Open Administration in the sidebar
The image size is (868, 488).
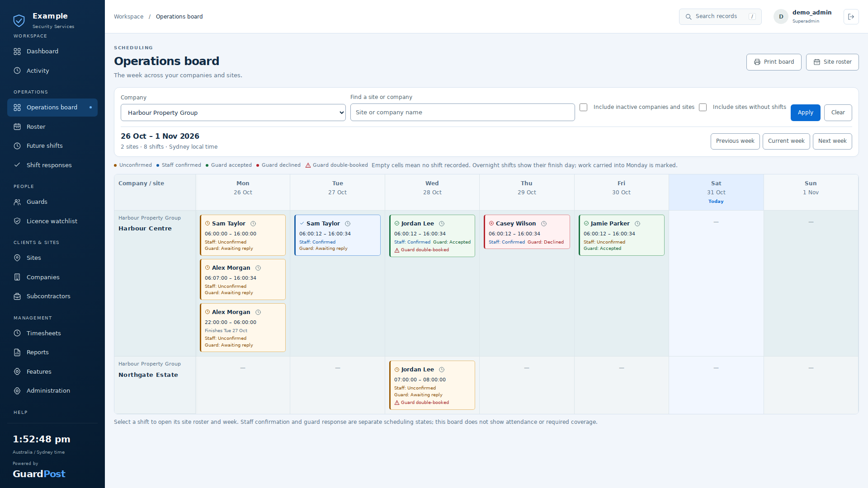(52, 390)
